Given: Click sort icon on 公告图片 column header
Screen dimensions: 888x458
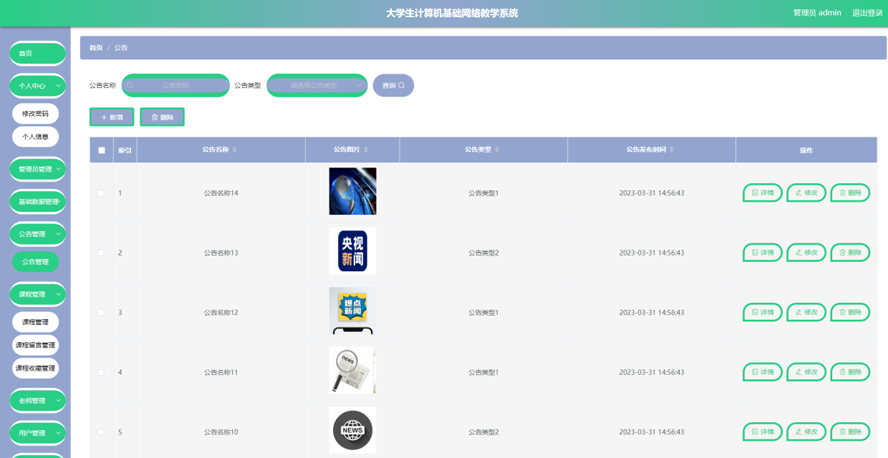Looking at the screenshot, I should [366, 149].
